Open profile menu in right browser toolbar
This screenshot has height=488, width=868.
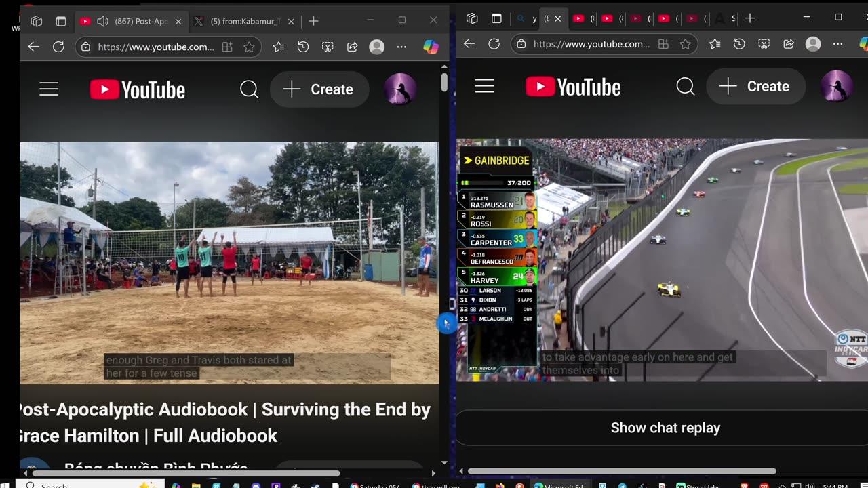point(812,44)
